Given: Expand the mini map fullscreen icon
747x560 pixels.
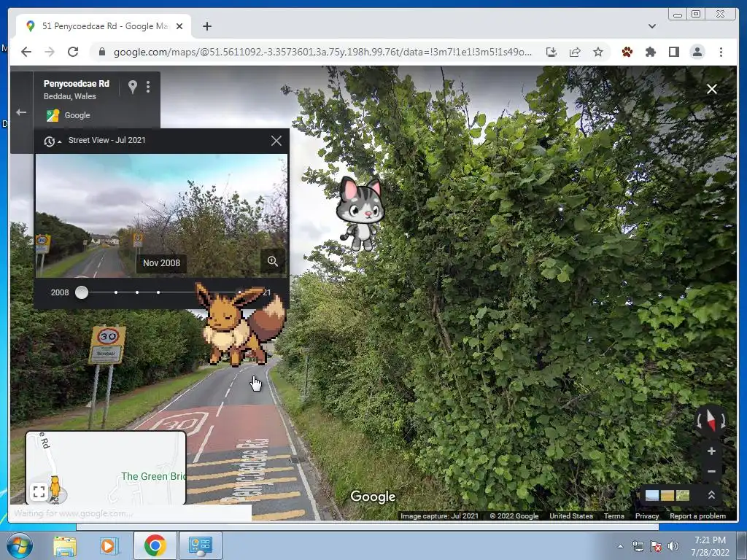Looking at the screenshot, I should coord(39,491).
